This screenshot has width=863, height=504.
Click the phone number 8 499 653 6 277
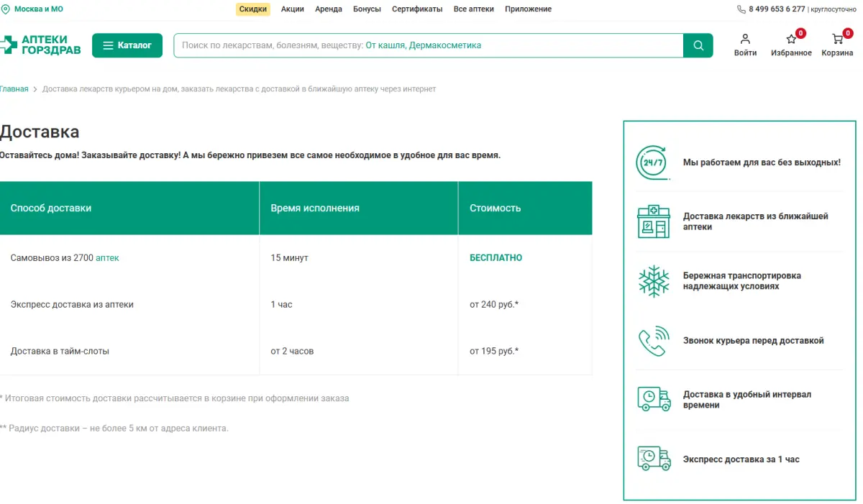tap(777, 9)
